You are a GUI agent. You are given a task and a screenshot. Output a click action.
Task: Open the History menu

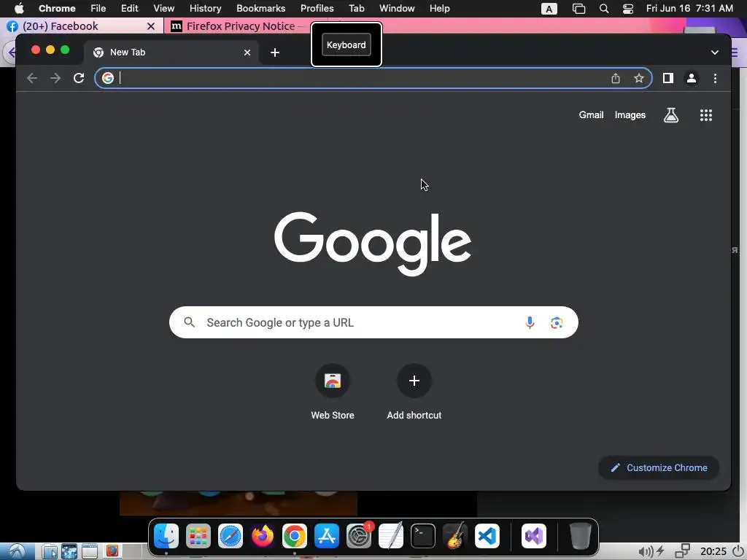click(x=205, y=9)
